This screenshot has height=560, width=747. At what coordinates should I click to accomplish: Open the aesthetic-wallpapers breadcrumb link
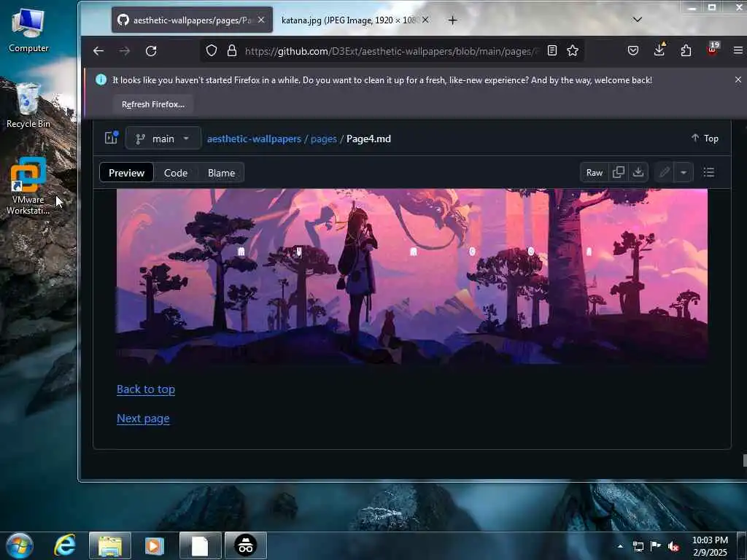(254, 139)
